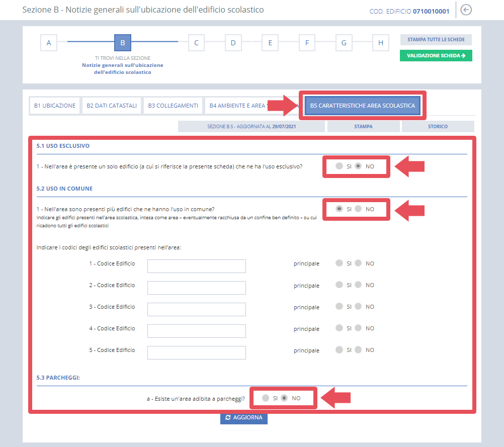Return to the highlighted step B indicator
The image size is (504, 447).
coord(122,43)
